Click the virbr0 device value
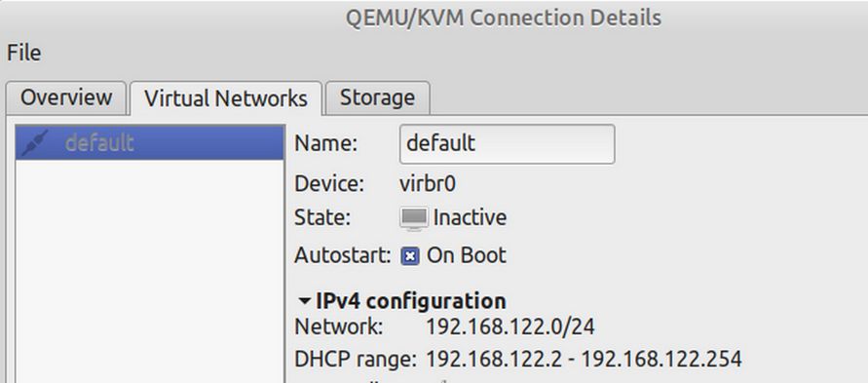Screen dimensions: 868x383 click(x=428, y=184)
